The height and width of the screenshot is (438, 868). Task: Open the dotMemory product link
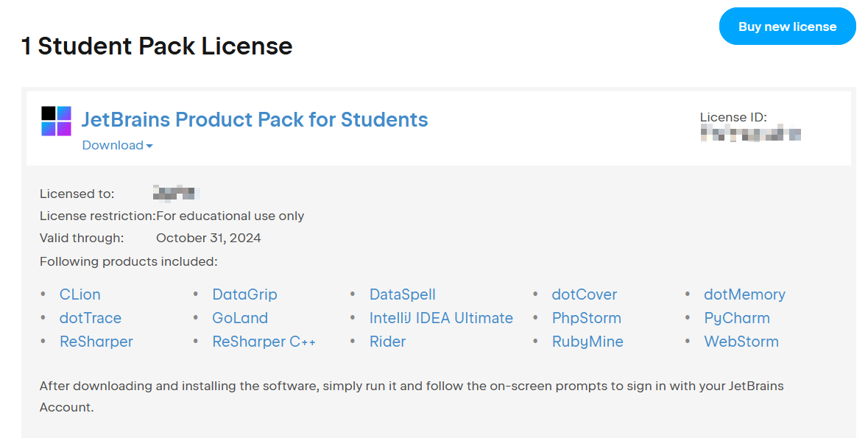(x=744, y=294)
